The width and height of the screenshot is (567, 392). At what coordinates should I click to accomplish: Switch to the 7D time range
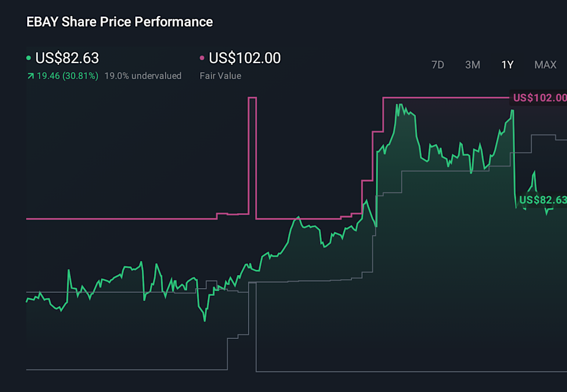click(438, 65)
